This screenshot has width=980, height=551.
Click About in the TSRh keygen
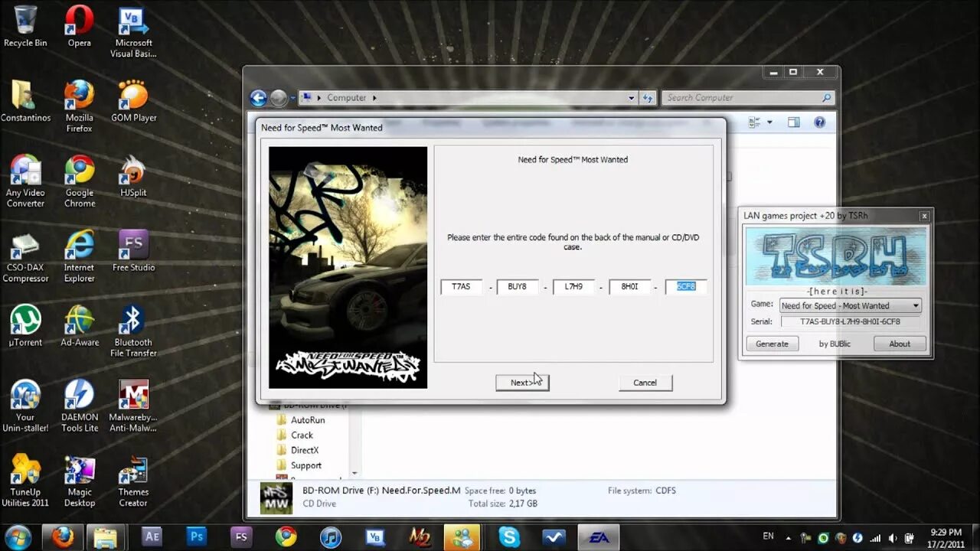click(x=900, y=344)
